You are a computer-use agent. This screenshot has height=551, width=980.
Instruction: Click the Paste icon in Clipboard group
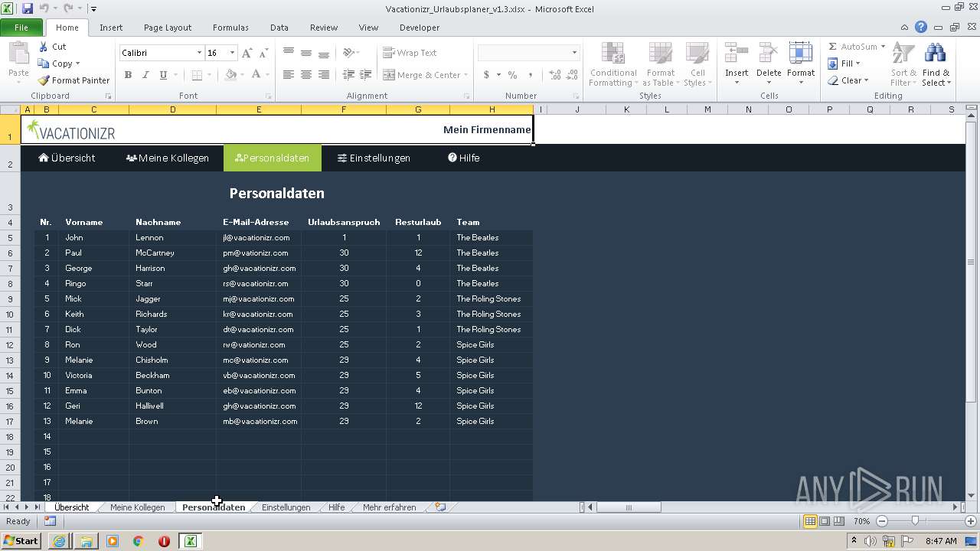pyautogui.click(x=18, y=55)
